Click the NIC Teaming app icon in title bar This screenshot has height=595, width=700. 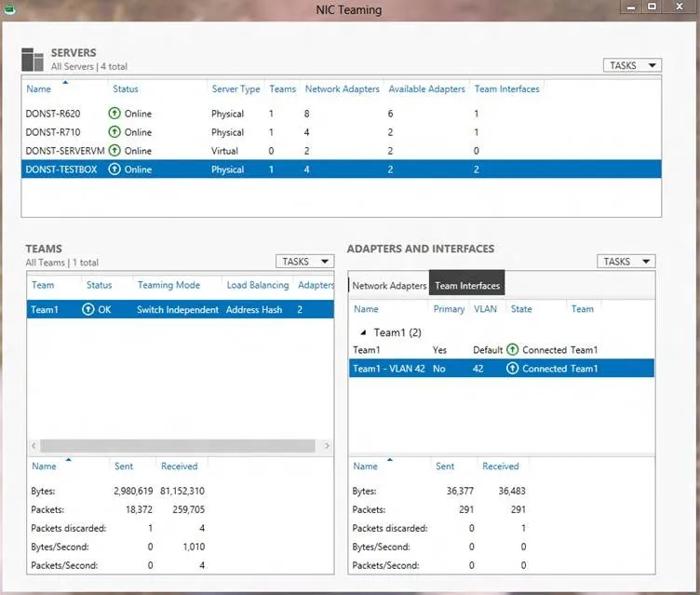9,8
